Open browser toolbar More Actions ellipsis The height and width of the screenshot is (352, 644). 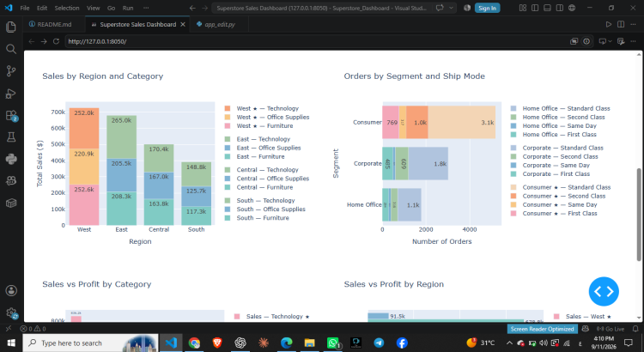click(633, 41)
